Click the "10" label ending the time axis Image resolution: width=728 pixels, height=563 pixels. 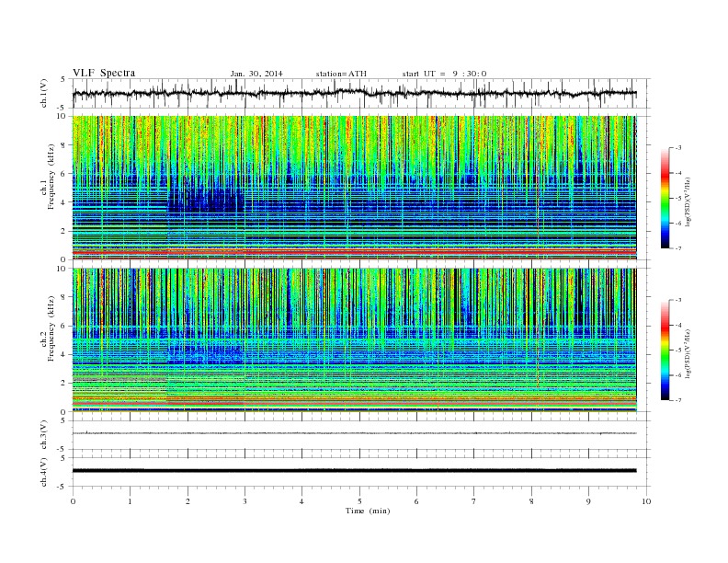(646, 501)
